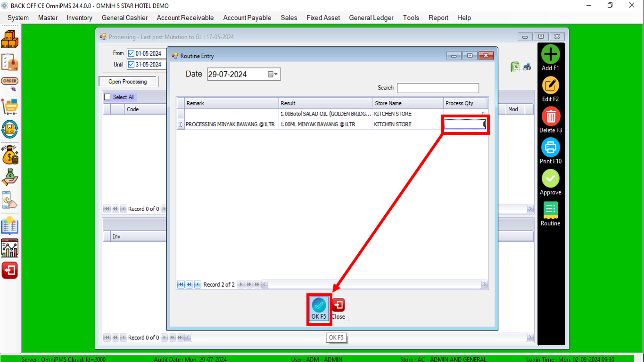Viewport: 644px width, 362px height.
Task: Click small printer icon in Processing window
Action: click(527, 67)
